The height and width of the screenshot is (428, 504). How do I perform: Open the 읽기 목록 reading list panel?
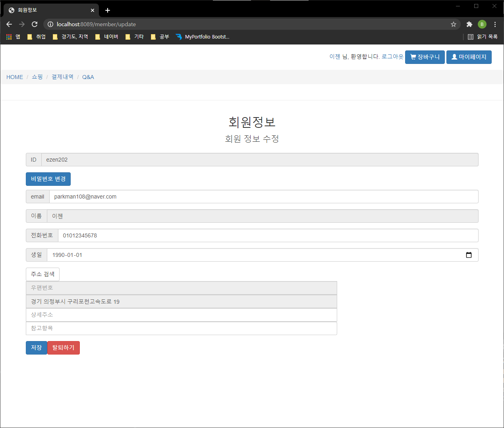(x=482, y=37)
